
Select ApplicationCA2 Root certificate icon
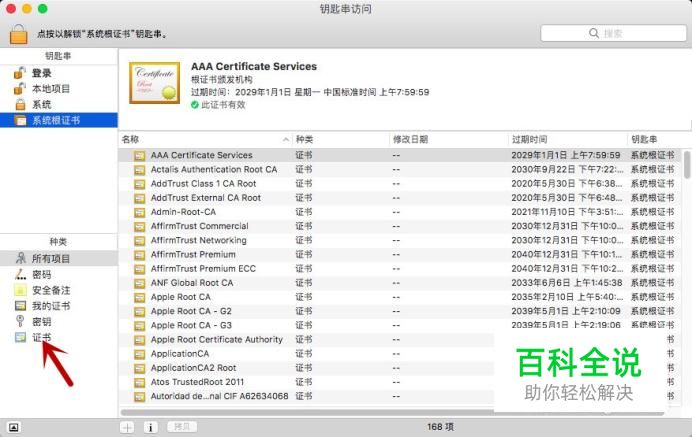[x=139, y=368]
